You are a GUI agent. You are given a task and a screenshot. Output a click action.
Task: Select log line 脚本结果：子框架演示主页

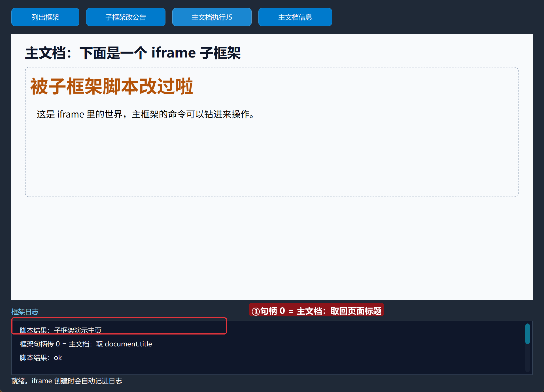(x=61, y=330)
